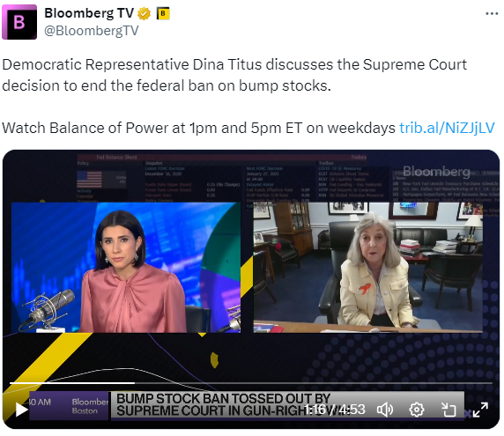Viewport: 504px width, 436px height.
Task: Open the tweet's three-dot more menu
Action: [492, 13]
